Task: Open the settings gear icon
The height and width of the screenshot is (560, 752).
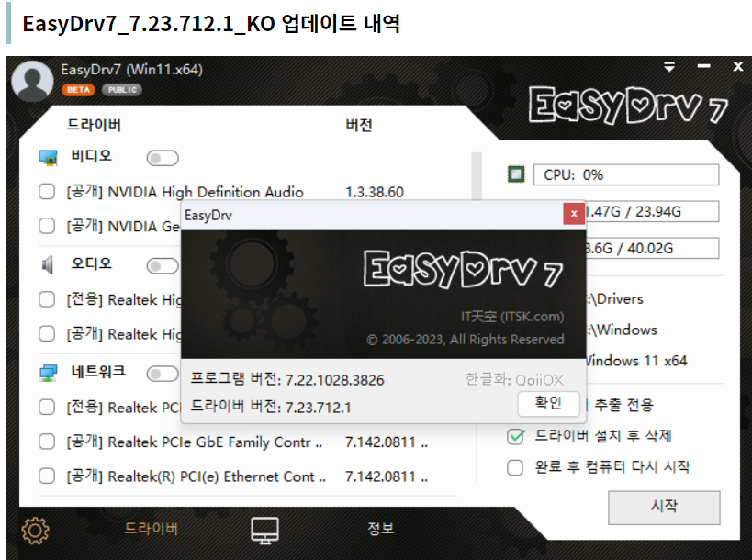Action: click(x=35, y=531)
